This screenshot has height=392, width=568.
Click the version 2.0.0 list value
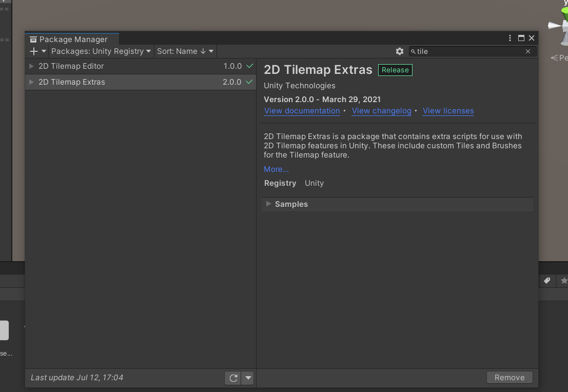point(232,82)
